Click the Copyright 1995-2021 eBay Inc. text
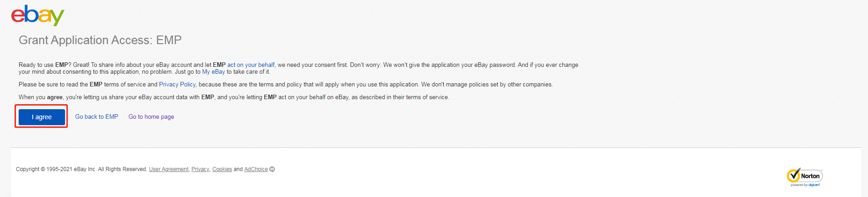Image resolution: width=868 pixels, height=197 pixels. (x=81, y=169)
